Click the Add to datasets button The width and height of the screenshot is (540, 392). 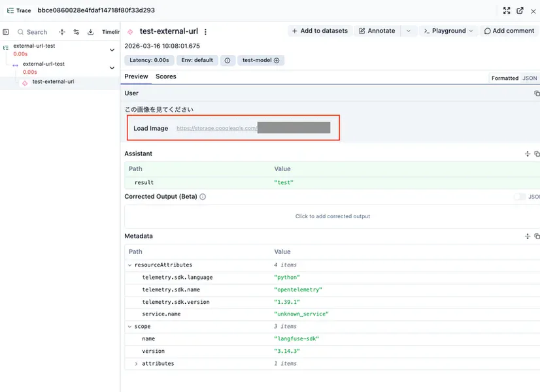318,31
